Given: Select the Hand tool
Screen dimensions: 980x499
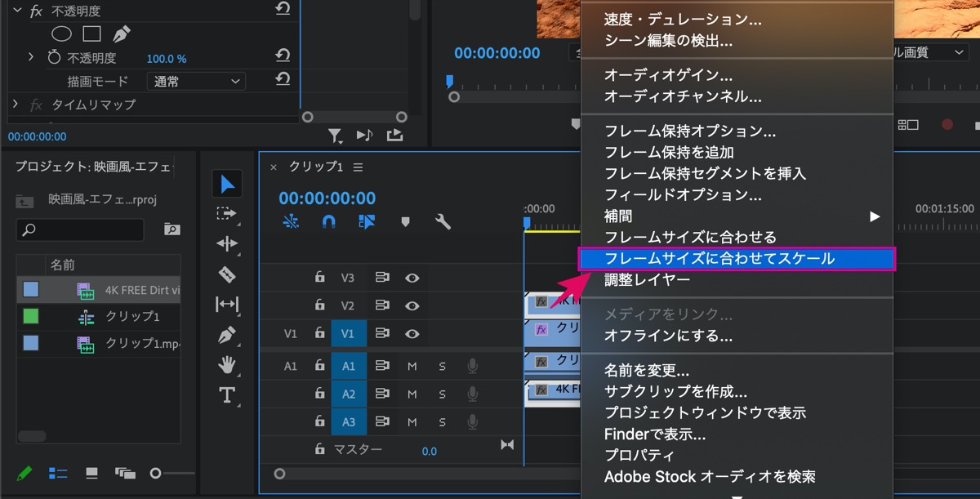Looking at the screenshot, I should [x=227, y=365].
